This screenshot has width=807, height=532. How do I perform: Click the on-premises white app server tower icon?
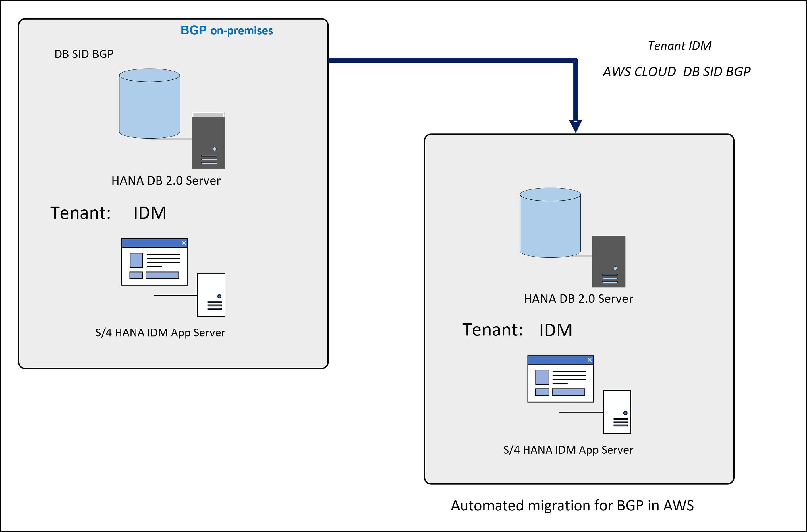(x=211, y=295)
